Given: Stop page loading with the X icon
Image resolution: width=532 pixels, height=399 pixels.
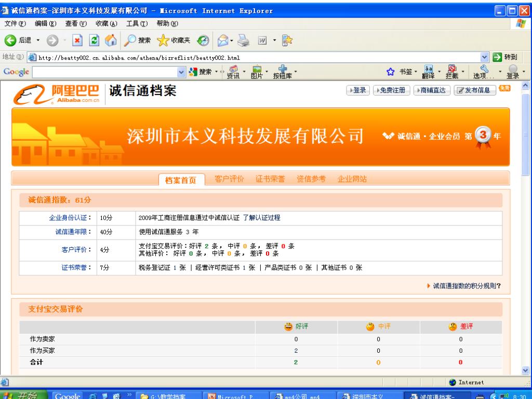Looking at the screenshot, I should click(77, 41).
